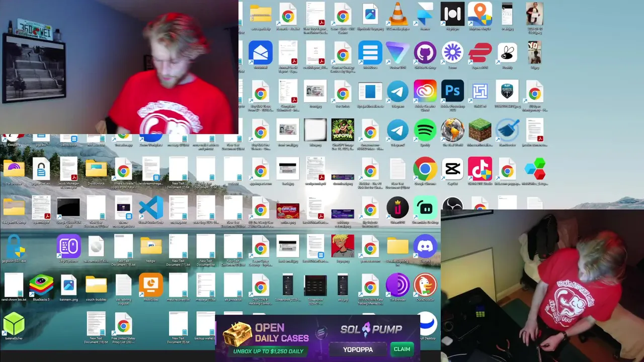The image size is (644, 362).
Task: Open VLC media player desktop shortcut
Action: point(397,15)
